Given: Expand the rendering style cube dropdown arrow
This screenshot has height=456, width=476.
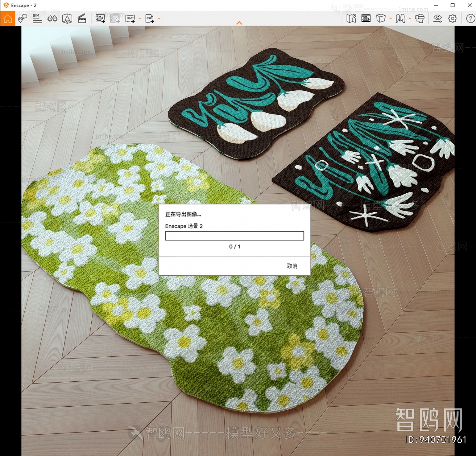Looking at the screenshot, I should coord(390,18).
